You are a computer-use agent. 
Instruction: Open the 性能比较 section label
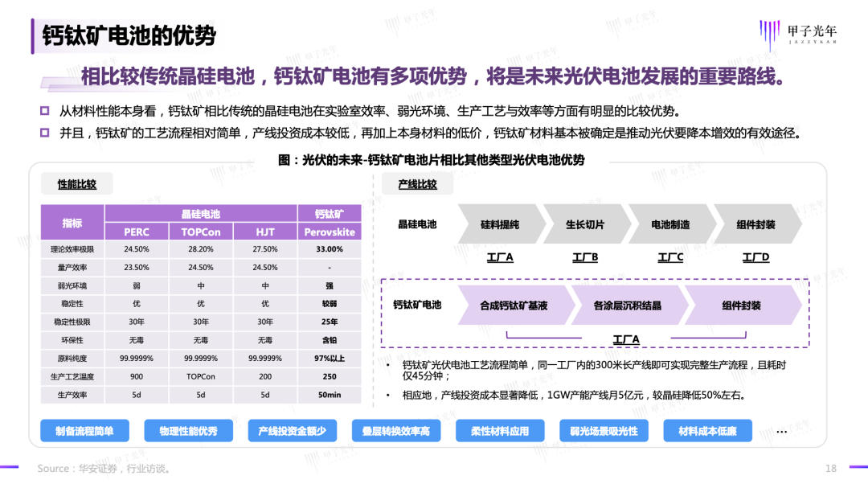coord(77,184)
